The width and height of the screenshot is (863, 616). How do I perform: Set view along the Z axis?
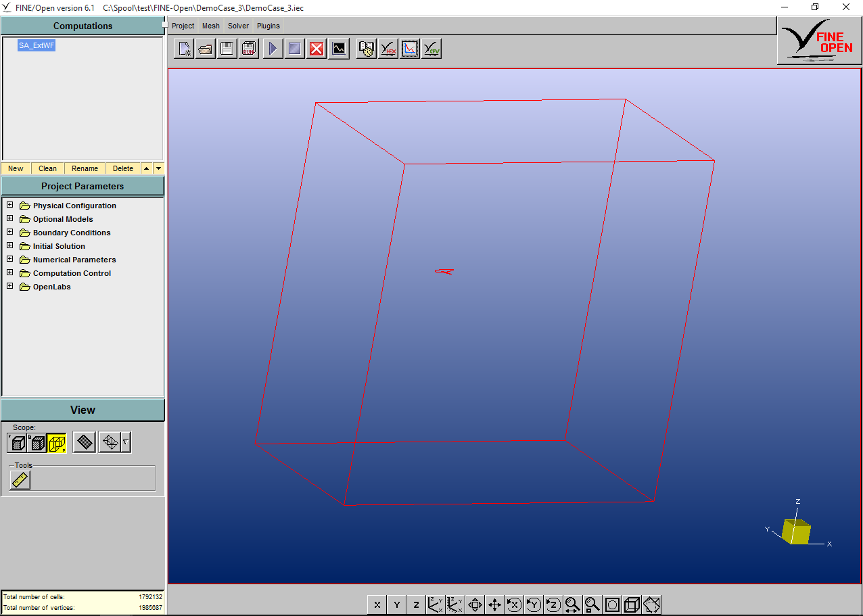[417, 605]
